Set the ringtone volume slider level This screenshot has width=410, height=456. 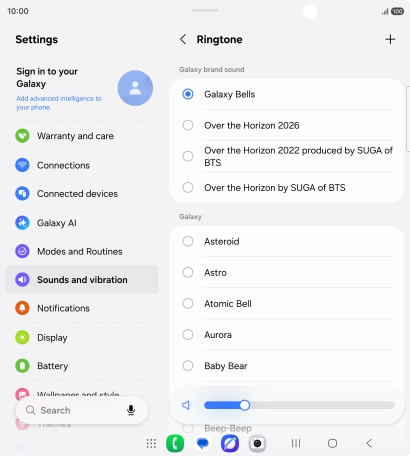click(x=299, y=405)
